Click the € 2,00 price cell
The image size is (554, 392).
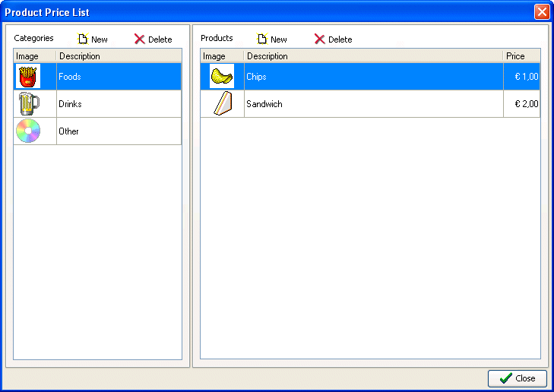coord(522,104)
